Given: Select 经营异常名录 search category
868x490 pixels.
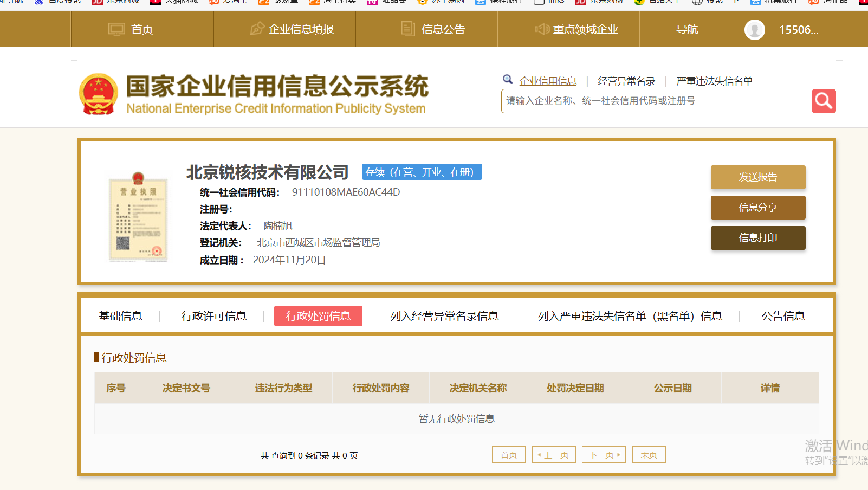Looking at the screenshot, I should click(x=626, y=81).
